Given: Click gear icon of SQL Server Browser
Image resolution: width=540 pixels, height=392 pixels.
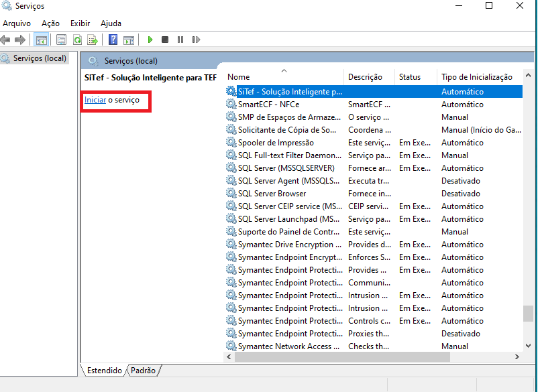Looking at the screenshot, I should pos(231,193).
